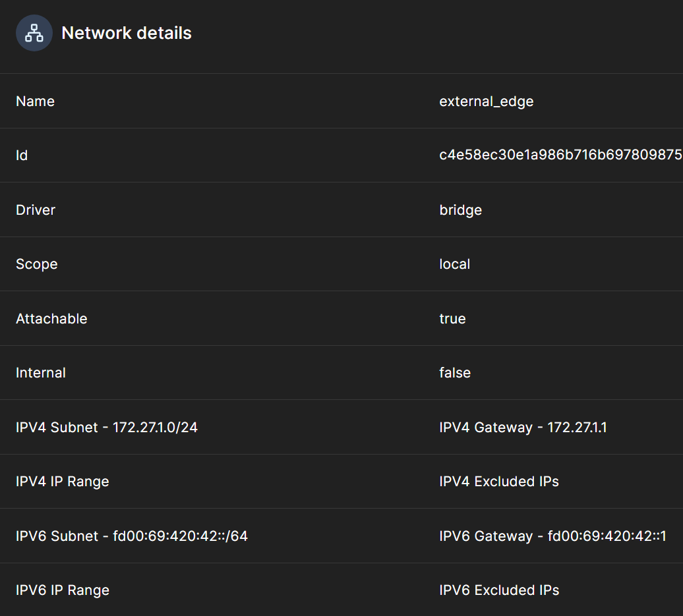This screenshot has width=683, height=616.
Task: Click the IPV4 Subnet 172.27.1.0/24 cell
Action: tap(107, 428)
